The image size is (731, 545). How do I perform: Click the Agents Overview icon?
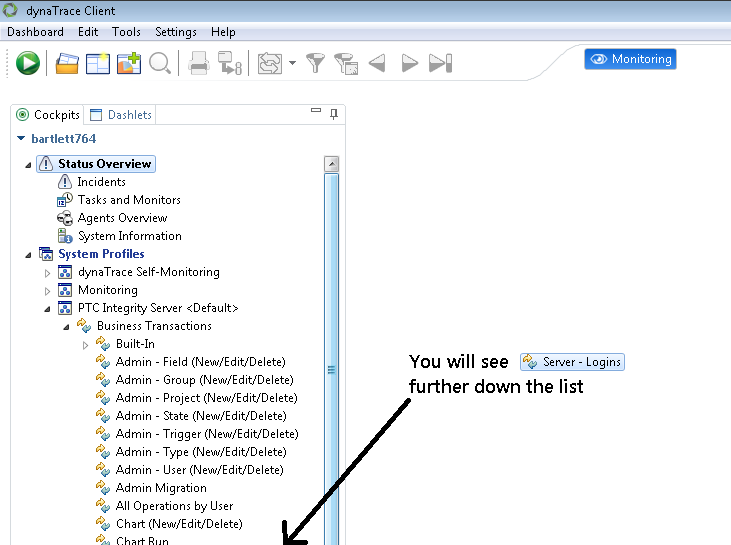tap(65, 218)
